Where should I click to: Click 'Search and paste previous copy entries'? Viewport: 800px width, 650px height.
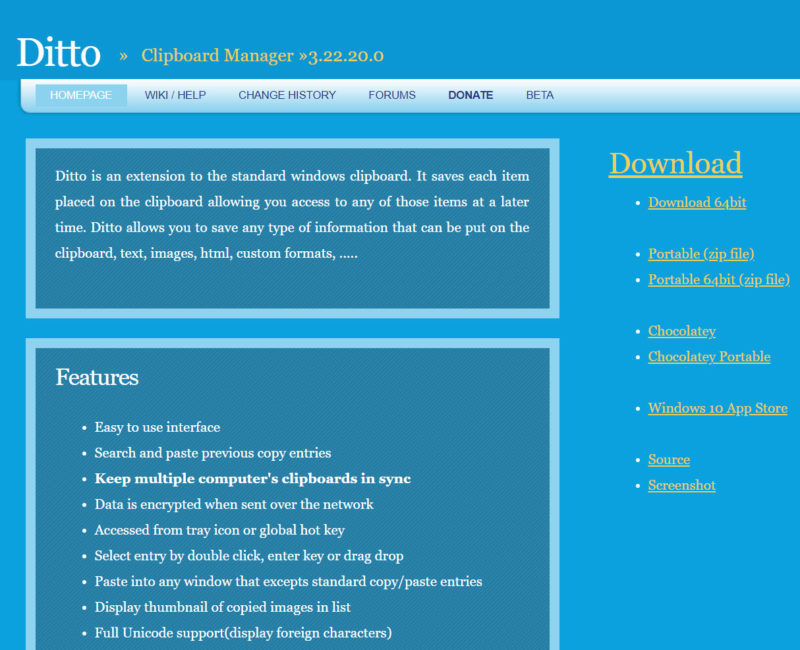click(x=213, y=453)
